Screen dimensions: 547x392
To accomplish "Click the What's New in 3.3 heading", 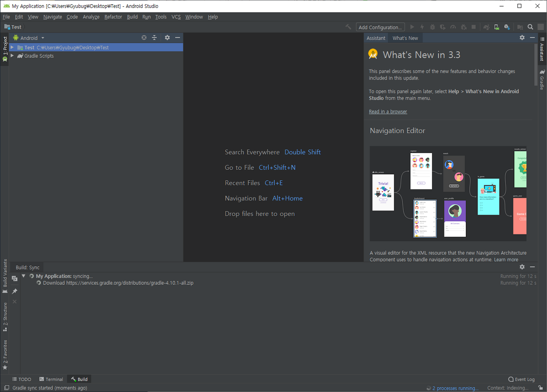I will pyautogui.click(x=421, y=55).
